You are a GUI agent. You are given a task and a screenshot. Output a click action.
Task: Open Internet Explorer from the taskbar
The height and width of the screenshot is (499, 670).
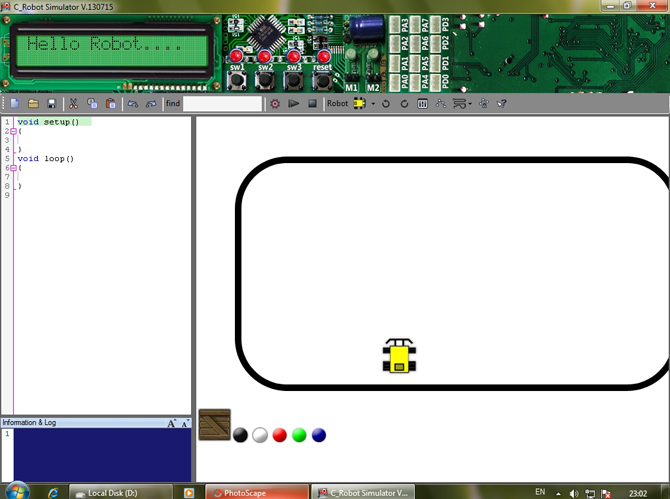coord(53,493)
